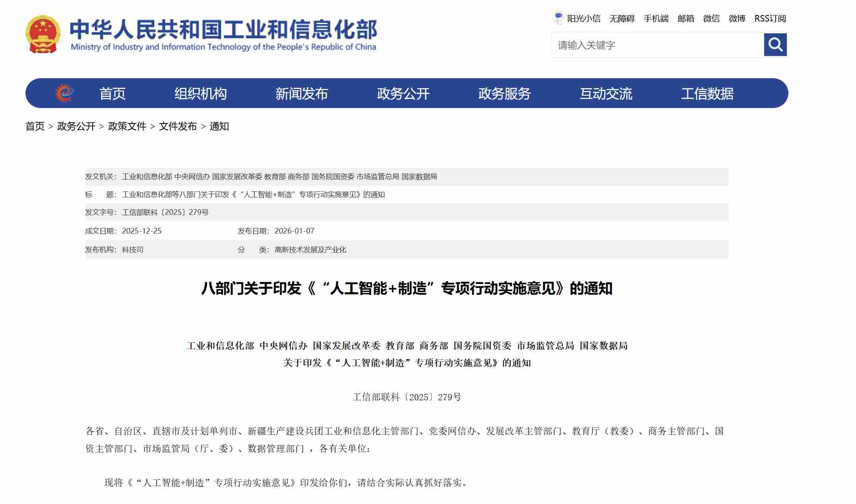Screen dimensions: 856x504
Task: Click the 阳光小信 robot mascot icon
Action: pos(558,18)
